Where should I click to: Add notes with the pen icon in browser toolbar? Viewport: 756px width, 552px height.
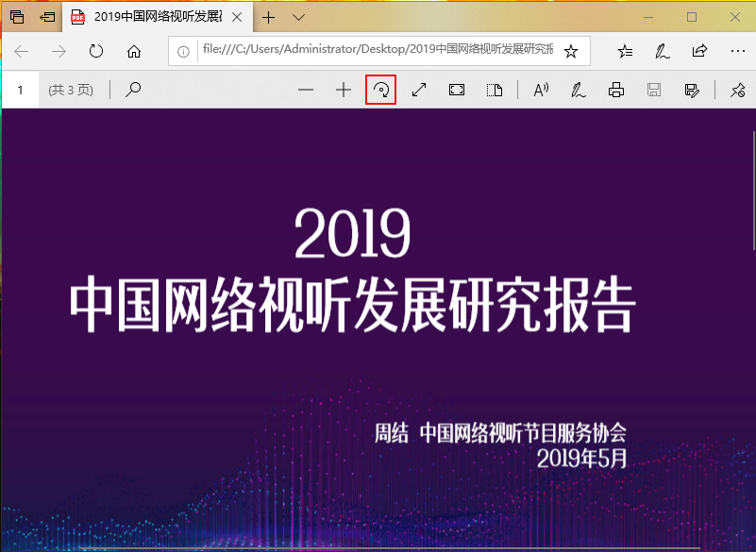coord(662,51)
